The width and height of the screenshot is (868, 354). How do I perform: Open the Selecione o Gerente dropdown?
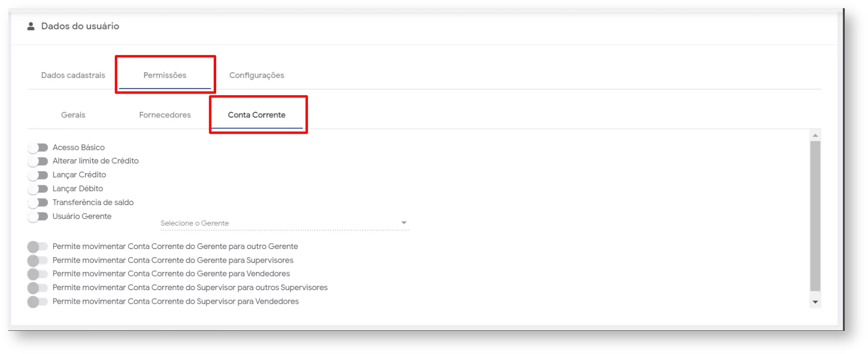[x=280, y=223]
